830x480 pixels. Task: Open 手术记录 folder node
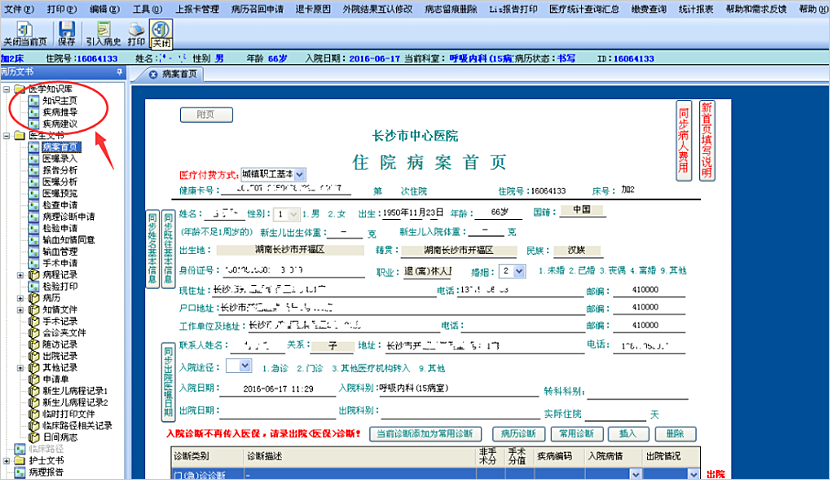coord(60,321)
